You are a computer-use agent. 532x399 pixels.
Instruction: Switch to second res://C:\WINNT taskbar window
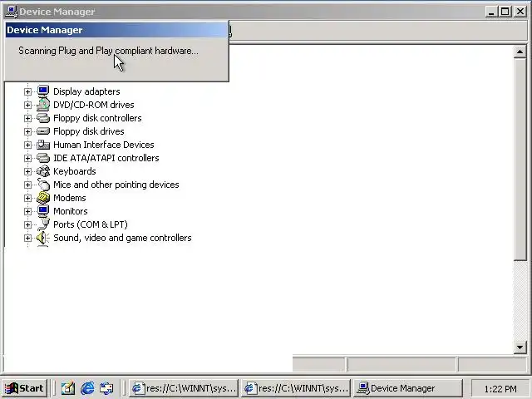pos(296,388)
